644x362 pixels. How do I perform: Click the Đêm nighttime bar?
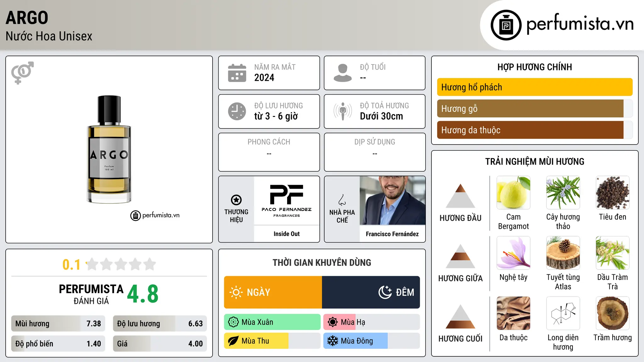[x=371, y=292]
